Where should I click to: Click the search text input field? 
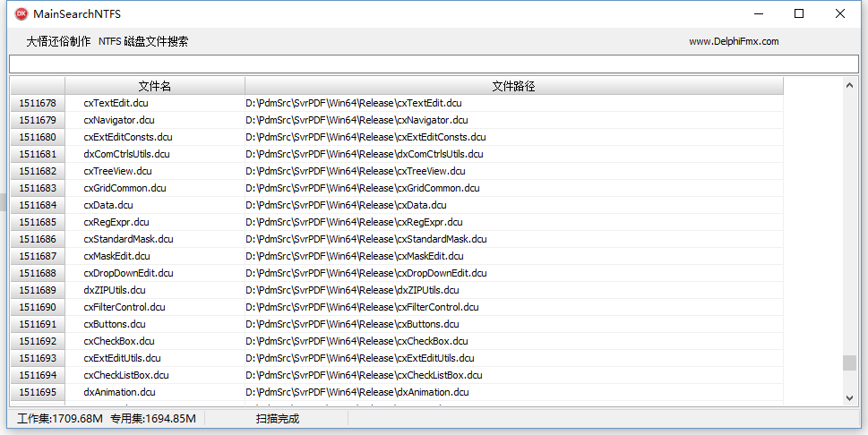pyautogui.click(x=433, y=64)
